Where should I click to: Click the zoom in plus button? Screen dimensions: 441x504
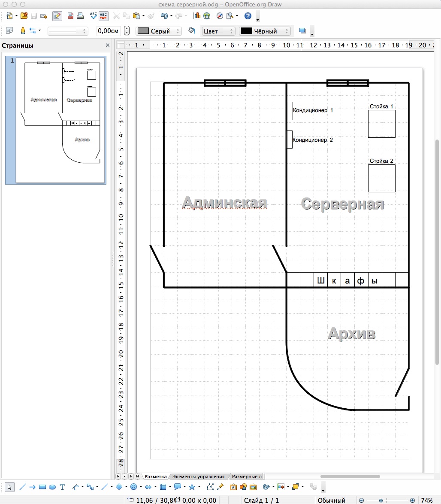412,500
